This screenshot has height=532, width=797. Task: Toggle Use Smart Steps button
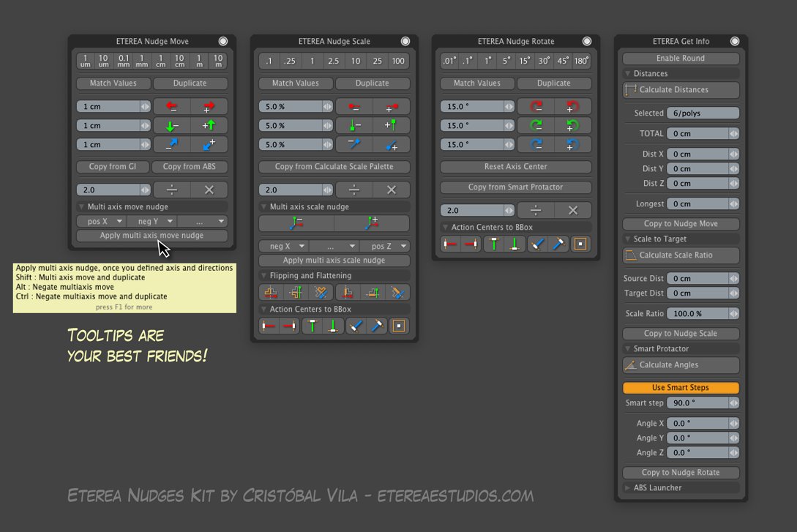tap(681, 388)
